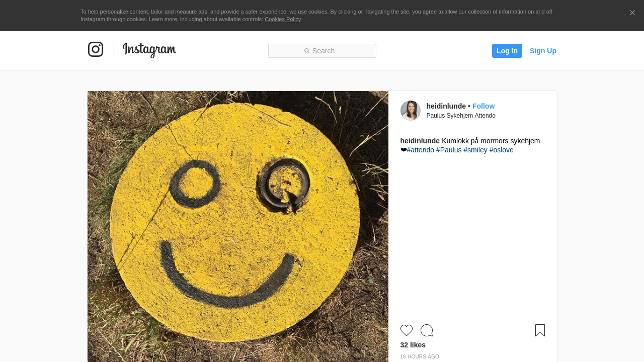Click the comment speech bubble icon
The image size is (644, 362).
427,330
